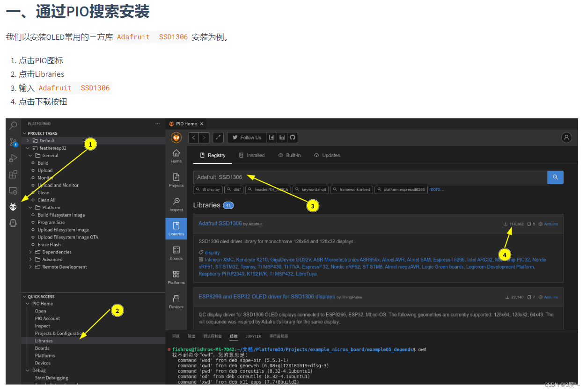Open Boards in PIO sidebar
587x392 pixels.
[176, 254]
